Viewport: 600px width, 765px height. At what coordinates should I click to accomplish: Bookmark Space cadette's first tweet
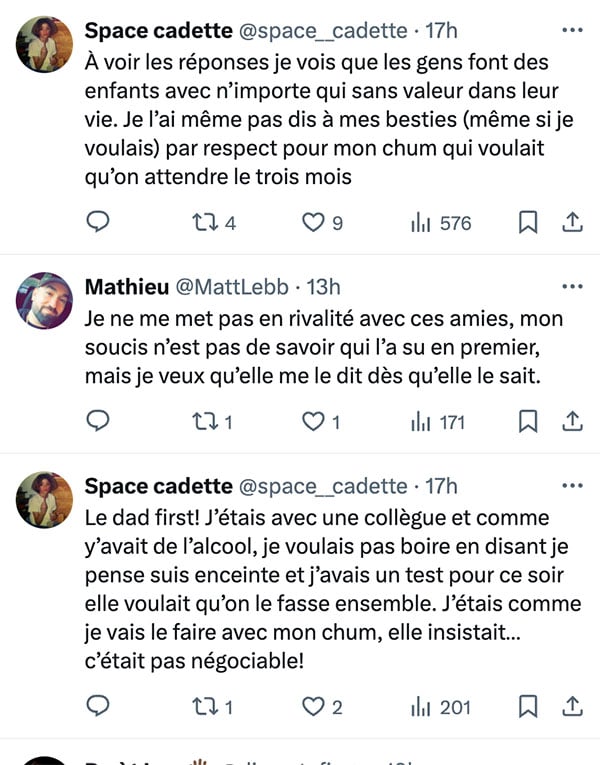point(528,222)
